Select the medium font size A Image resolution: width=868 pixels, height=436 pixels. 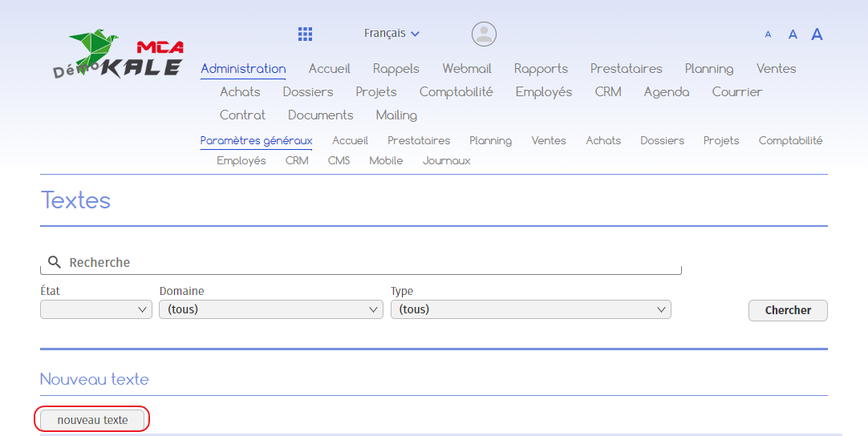(x=793, y=34)
